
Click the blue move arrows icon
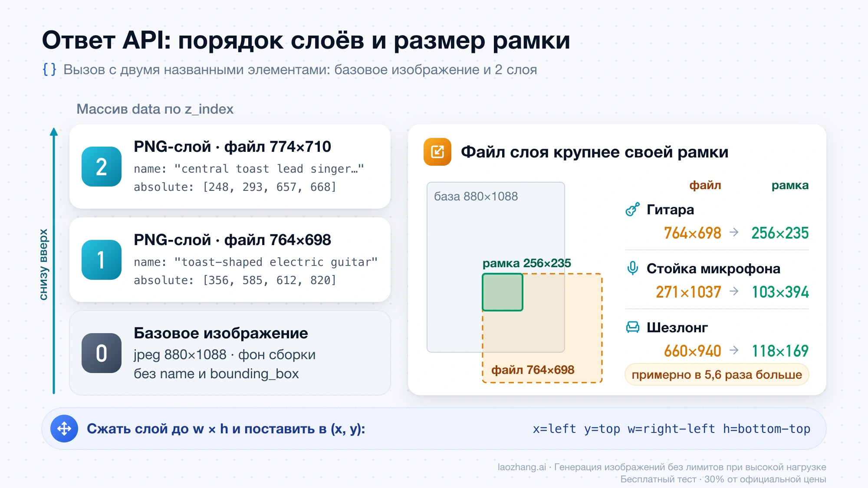pyautogui.click(x=64, y=429)
